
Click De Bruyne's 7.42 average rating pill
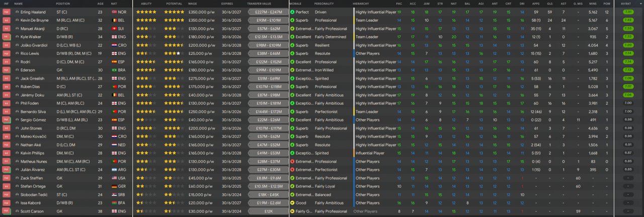(627, 20)
